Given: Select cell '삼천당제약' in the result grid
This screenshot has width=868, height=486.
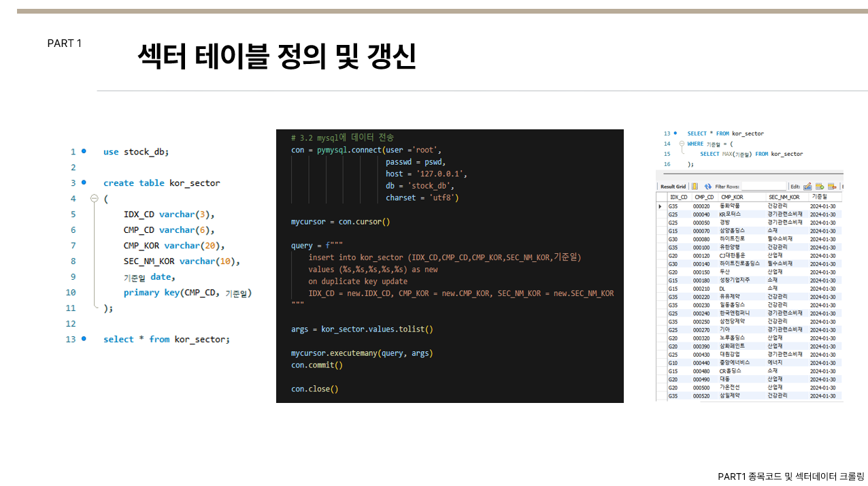Looking at the screenshot, I should coord(732,321).
